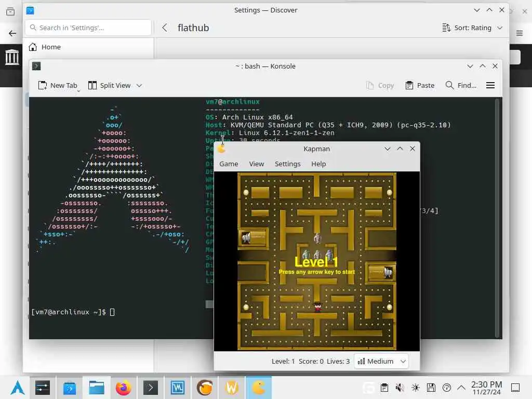Click the Score: 0 status text
Viewport: 532px width, 399px height.
coord(311,362)
